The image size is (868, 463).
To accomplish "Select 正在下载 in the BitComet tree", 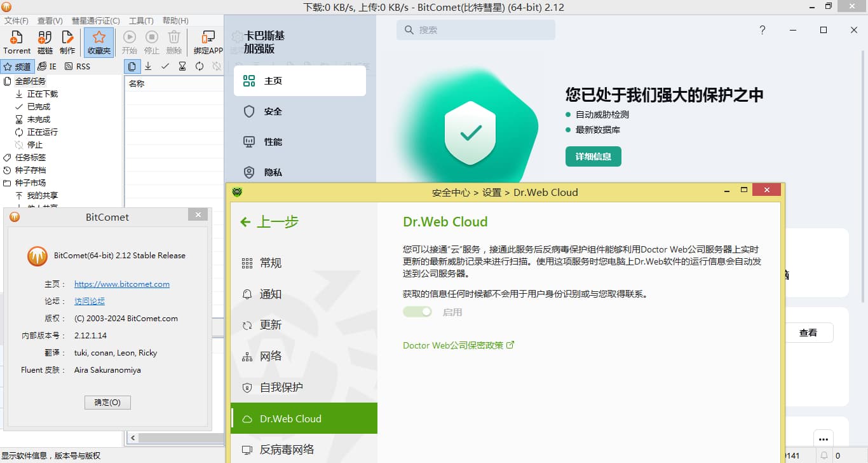I will point(42,93).
